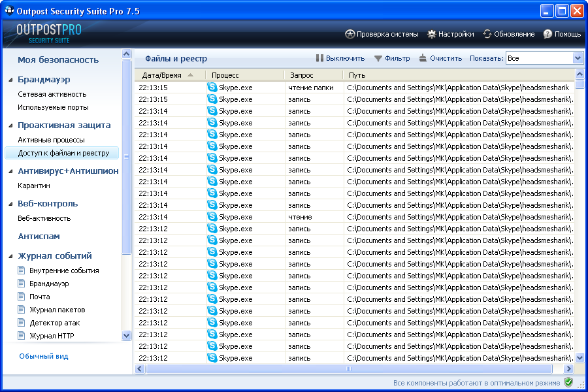Collapse the Журнал событий section triangle
The image size is (588, 392).
pyautogui.click(x=11, y=256)
